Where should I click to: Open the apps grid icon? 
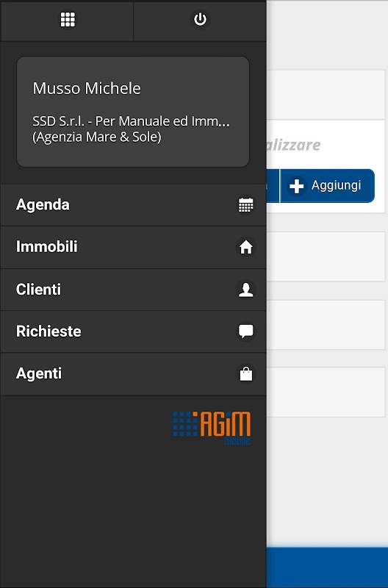tap(68, 20)
